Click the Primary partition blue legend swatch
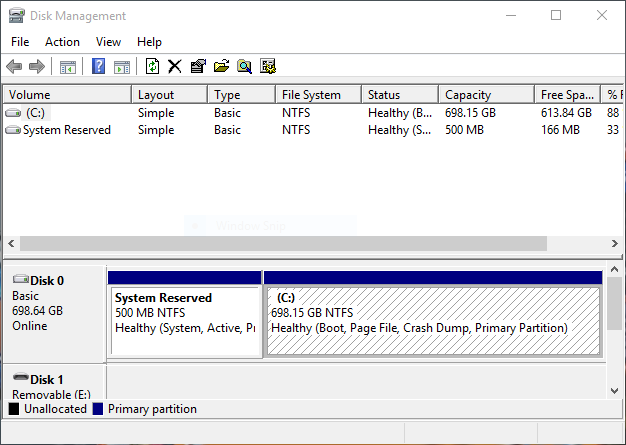Image resolution: width=626 pixels, height=445 pixels. pos(98,409)
